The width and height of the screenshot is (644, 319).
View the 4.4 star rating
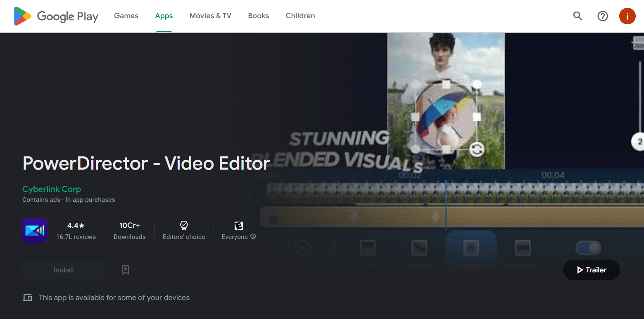(x=76, y=225)
